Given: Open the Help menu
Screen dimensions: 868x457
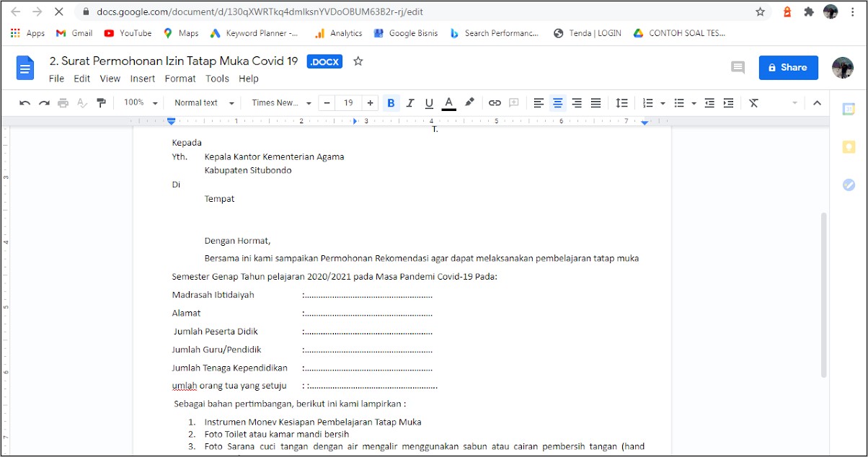Looking at the screenshot, I should click(x=249, y=79).
